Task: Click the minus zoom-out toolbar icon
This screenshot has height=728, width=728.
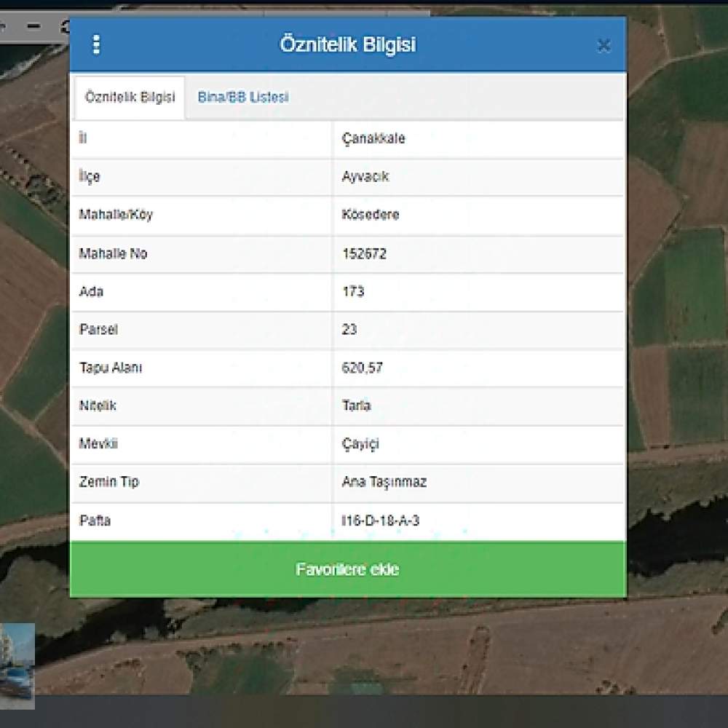Action: click(33, 26)
